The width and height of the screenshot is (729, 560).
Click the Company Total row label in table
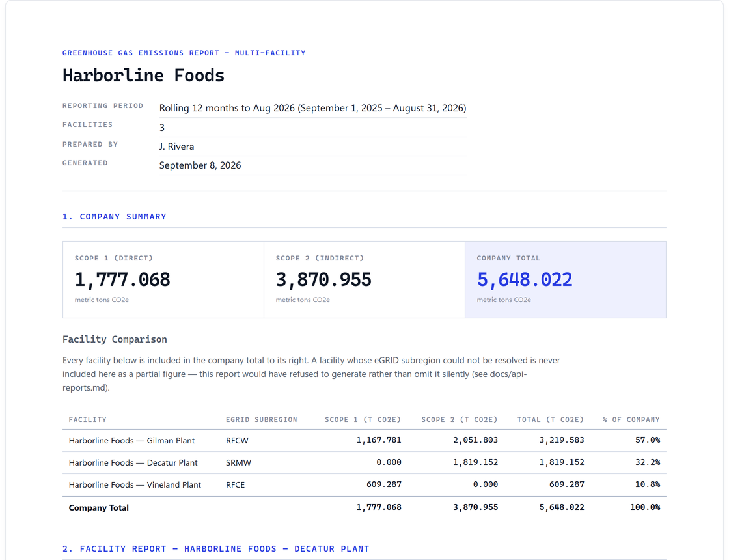[x=98, y=507]
